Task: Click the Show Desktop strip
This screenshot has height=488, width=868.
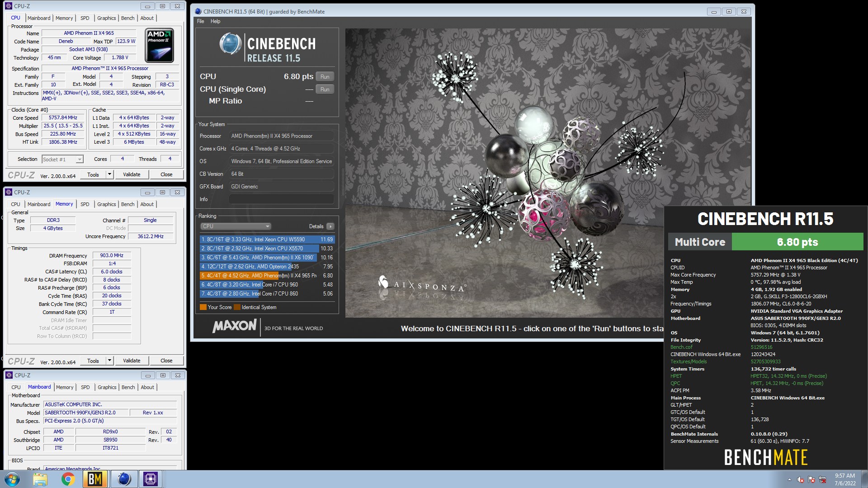Action: (864, 479)
